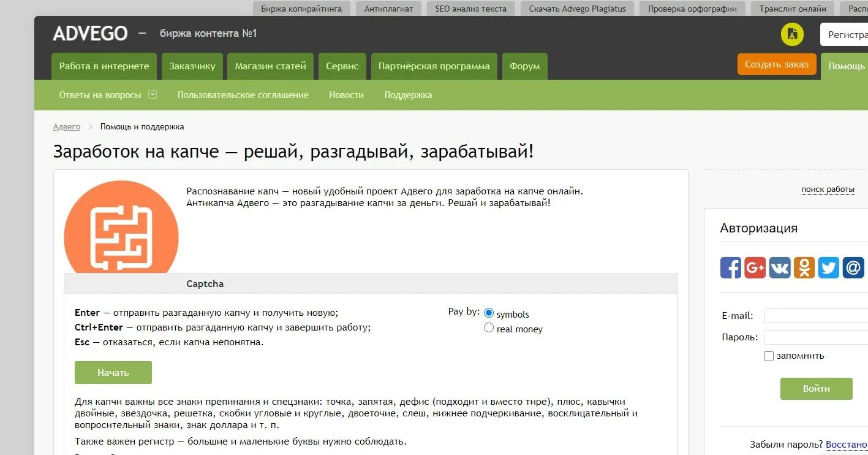
Task: Open 'Скачать Advego Plagiatus' top link
Action: coord(577,9)
